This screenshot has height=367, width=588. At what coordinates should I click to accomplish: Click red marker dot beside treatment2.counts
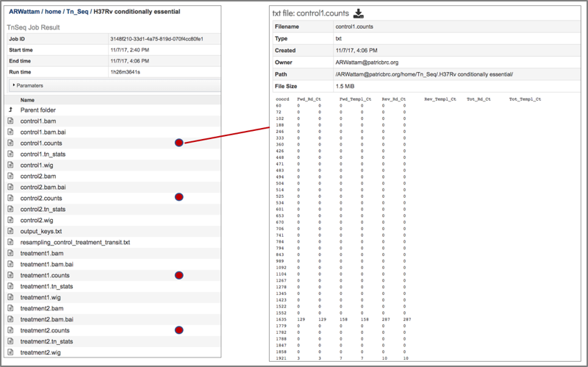pos(179,330)
